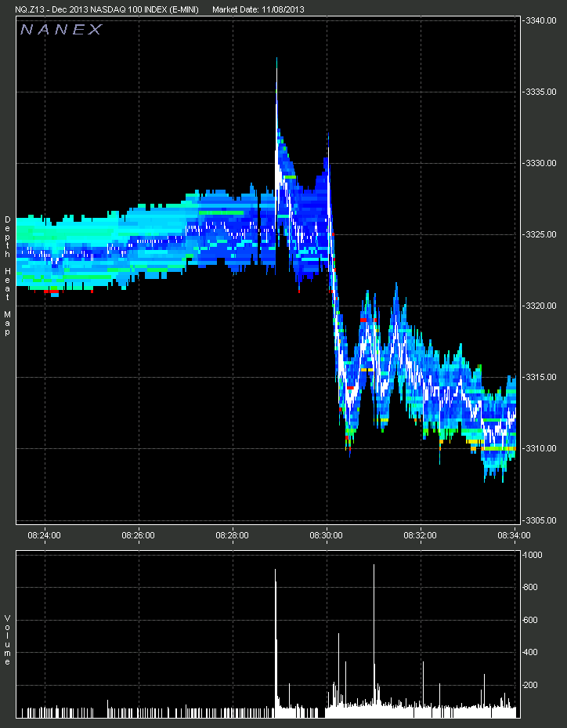The image size is (567, 728).
Task: Click the 08:24:00 time axis label
Action: point(44,535)
